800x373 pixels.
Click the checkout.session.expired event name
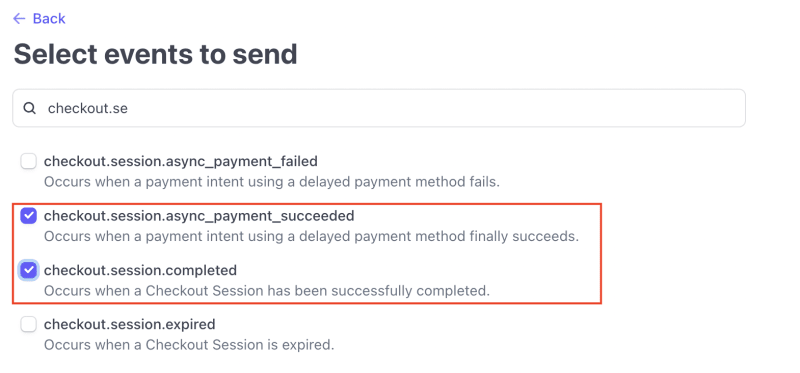pyautogui.click(x=130, y=324)
